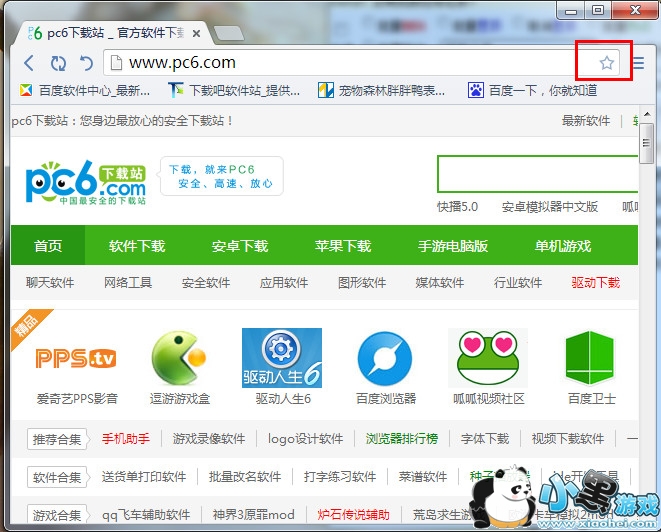Click the vertical scrollbar thumb
The image size is (661, 532).
click(x=646, y=143)
